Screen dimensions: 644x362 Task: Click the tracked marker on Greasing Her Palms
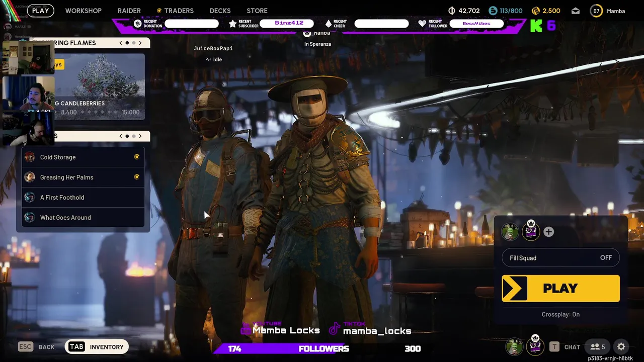[x=136, y=177]
